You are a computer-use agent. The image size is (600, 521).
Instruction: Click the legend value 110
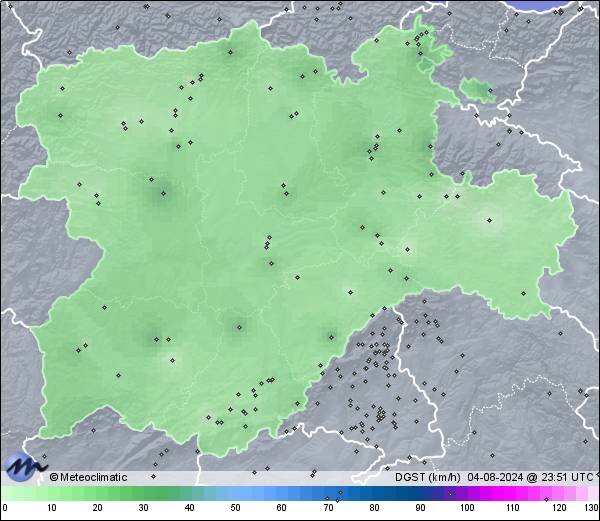point(513,508)
